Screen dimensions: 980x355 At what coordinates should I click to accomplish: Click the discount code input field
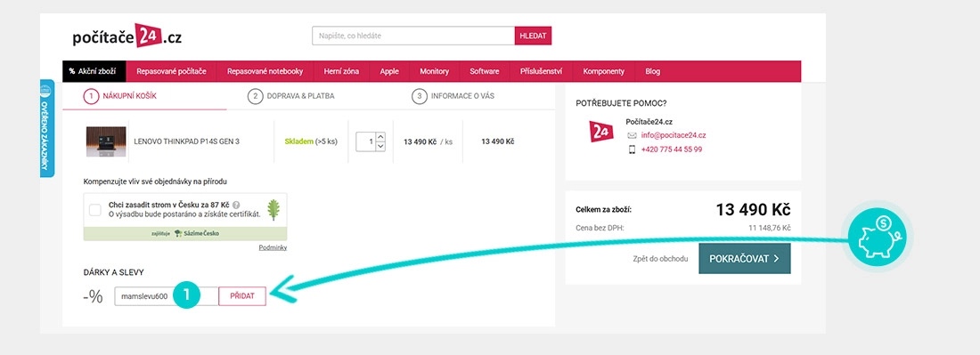(x=167, y=296)
